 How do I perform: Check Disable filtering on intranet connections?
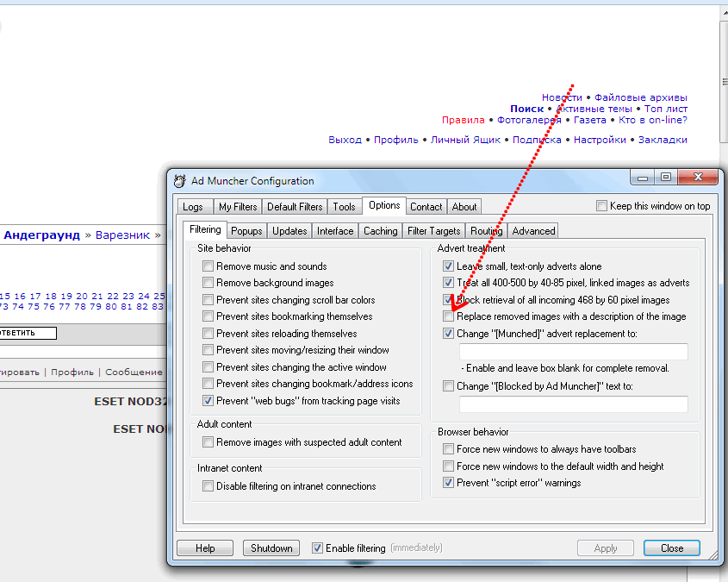click(x=208, y=486)
